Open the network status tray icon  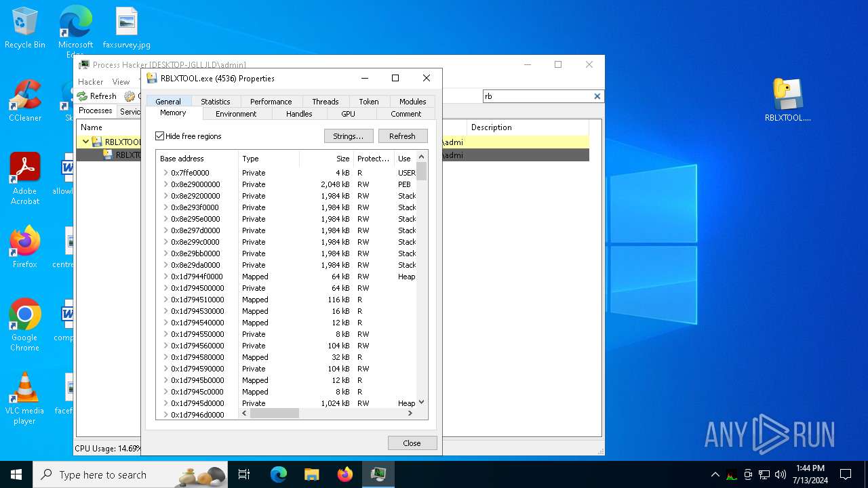point(764,474)
